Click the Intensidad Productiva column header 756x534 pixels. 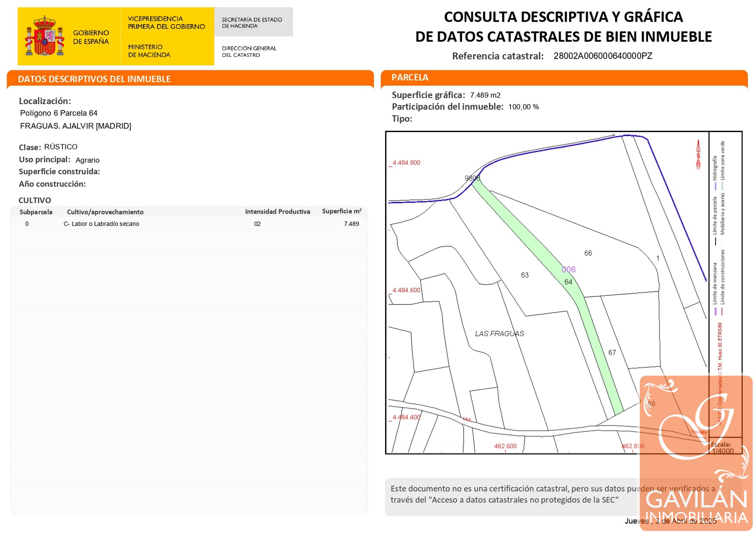click(277, 211)
